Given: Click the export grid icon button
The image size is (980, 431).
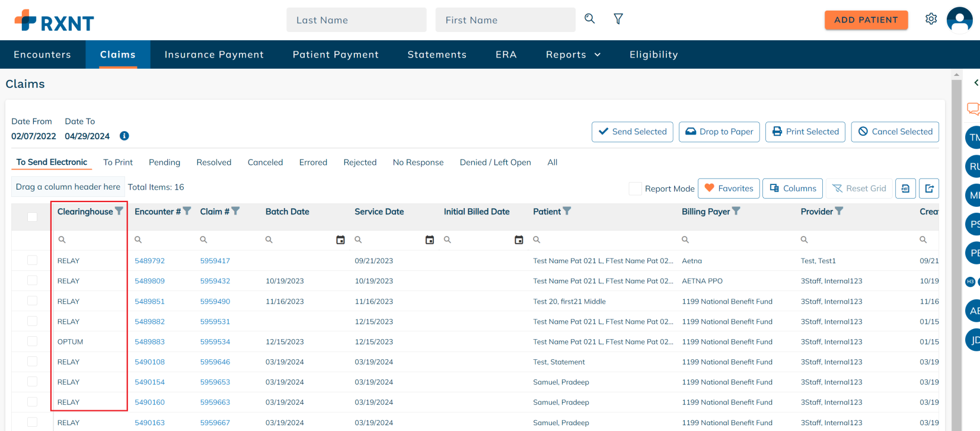Looking at the screenshot, I should 905,189.
